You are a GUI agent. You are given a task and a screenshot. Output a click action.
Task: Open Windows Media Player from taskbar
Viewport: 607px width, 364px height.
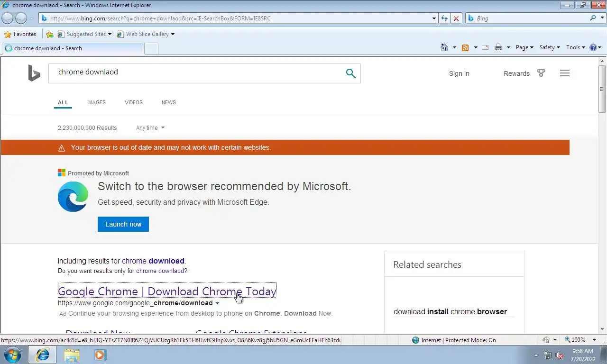[100, 355]
